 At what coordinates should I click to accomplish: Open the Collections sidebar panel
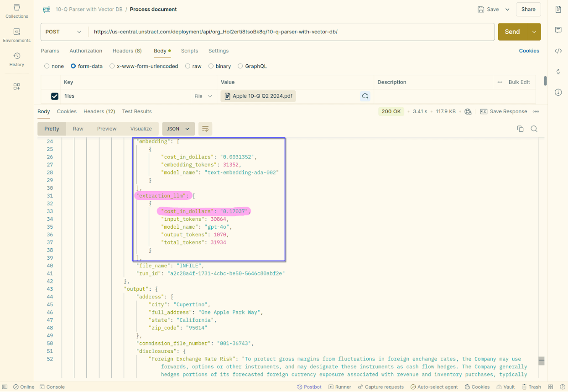(x=16, y=11)
